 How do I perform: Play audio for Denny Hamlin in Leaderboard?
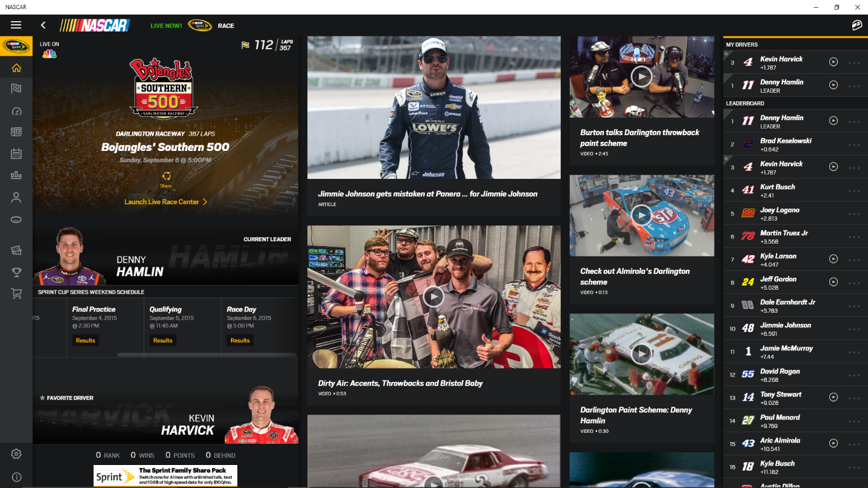click(x=833, y=121)
